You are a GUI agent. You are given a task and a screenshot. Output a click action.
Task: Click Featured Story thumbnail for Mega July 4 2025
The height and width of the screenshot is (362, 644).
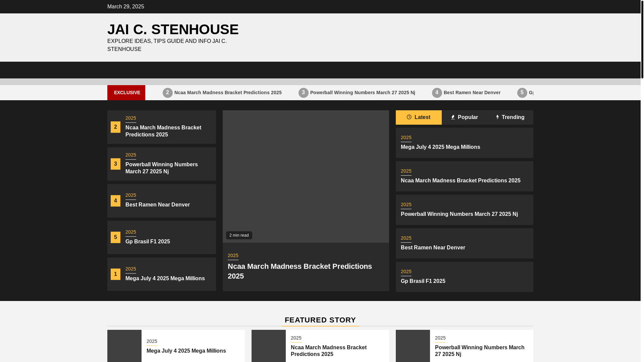(x=124, y=346)
